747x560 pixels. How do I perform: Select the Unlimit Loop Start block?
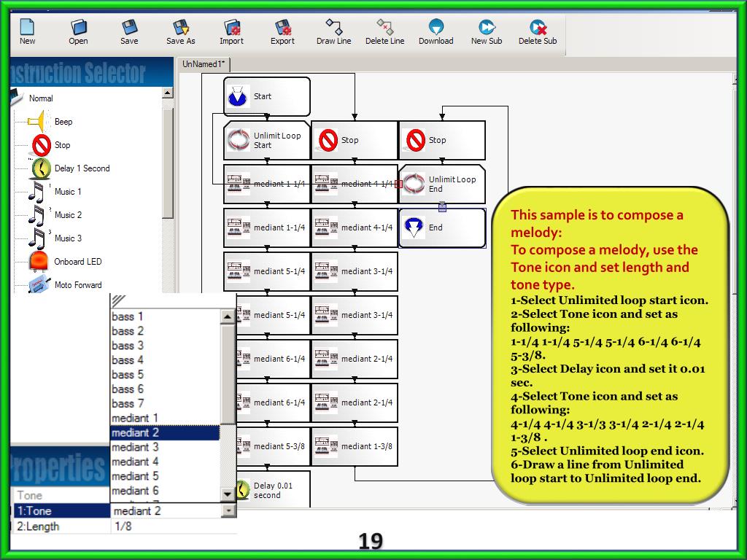point(267,141)
